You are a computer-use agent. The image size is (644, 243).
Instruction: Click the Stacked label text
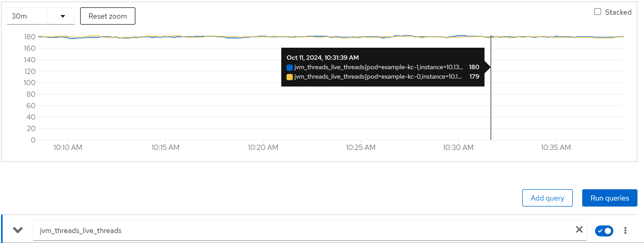tap(618, 12)
